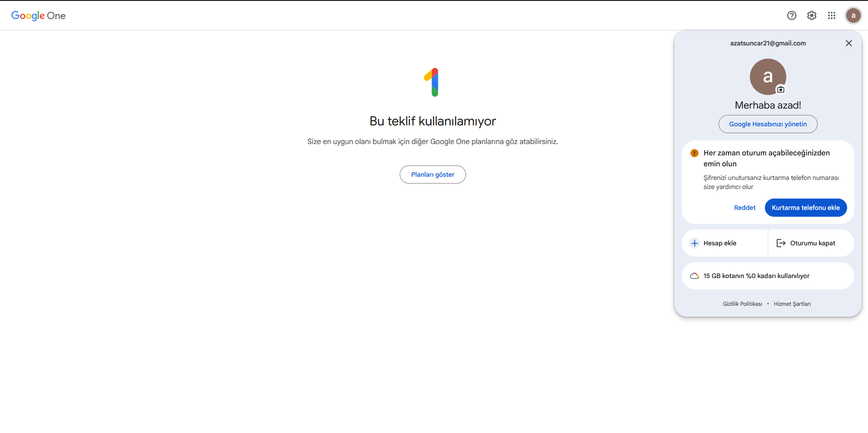Click the 'Planları göster' button
Viewport: 868px width, 433px height.
[x=433, y=174]
